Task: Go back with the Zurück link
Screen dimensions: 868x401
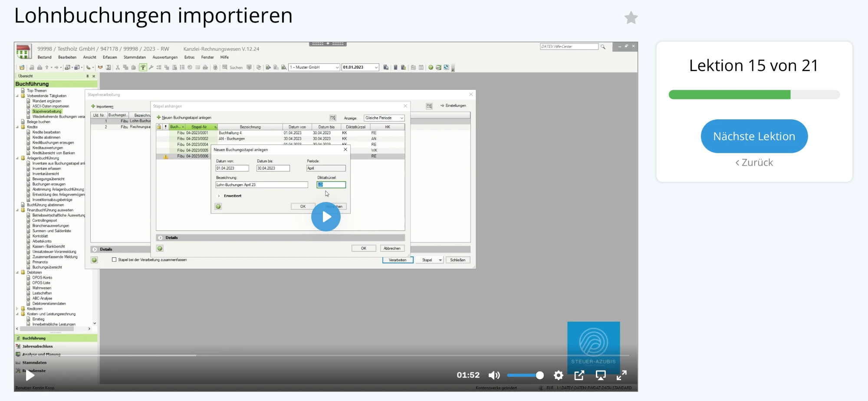Action: (754, 163)
